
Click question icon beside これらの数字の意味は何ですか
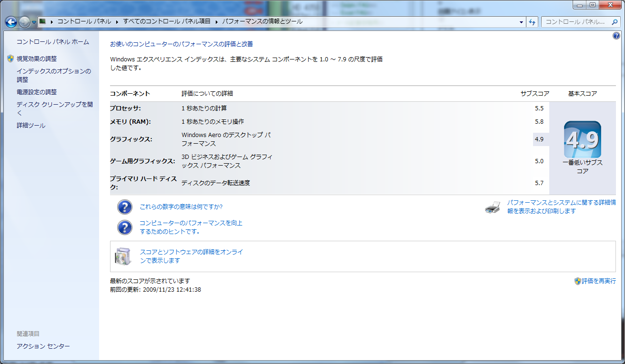click(x=124, y=207)
